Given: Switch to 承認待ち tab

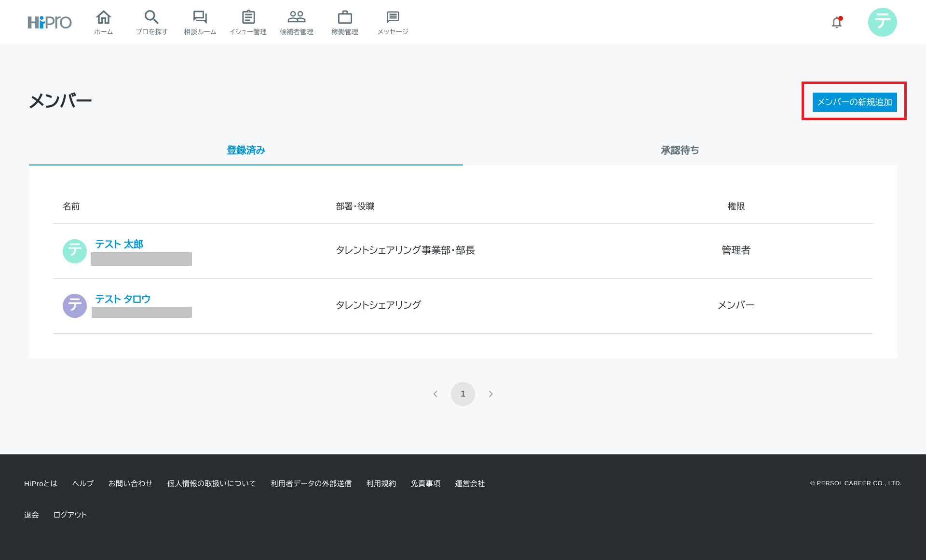Looking at the screenshot, I should (680, 150).
